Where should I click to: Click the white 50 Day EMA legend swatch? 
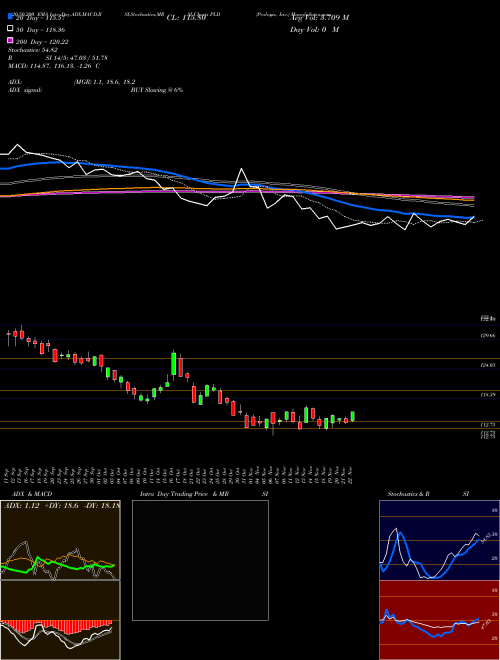pyautogui.click(x=10, y=29)
